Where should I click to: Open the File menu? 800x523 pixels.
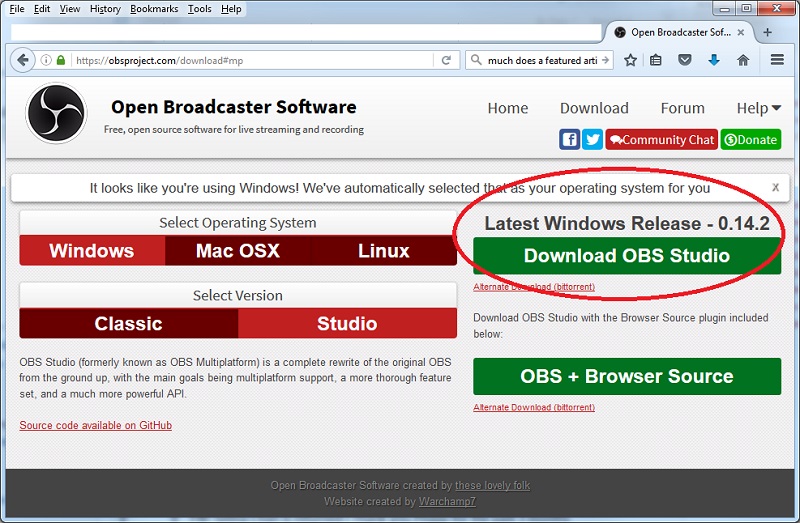[x=16, y=9]
